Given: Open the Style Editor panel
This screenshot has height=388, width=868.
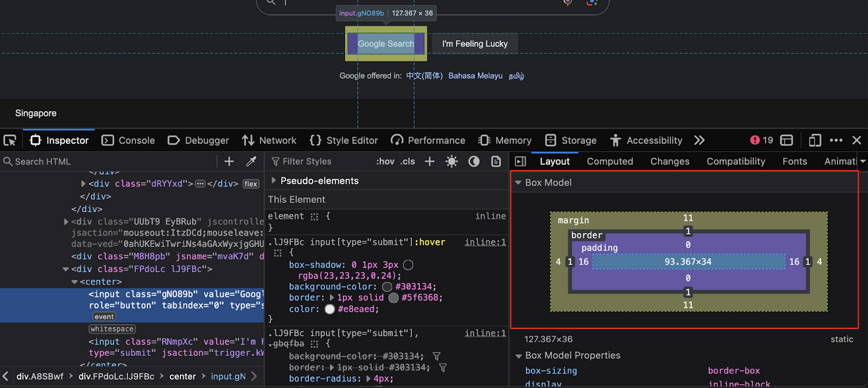Looking at the screenshot, I should pos(344,140).
